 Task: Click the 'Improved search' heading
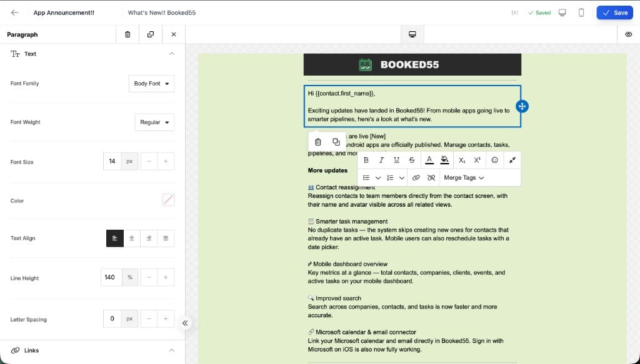point(338,298)
